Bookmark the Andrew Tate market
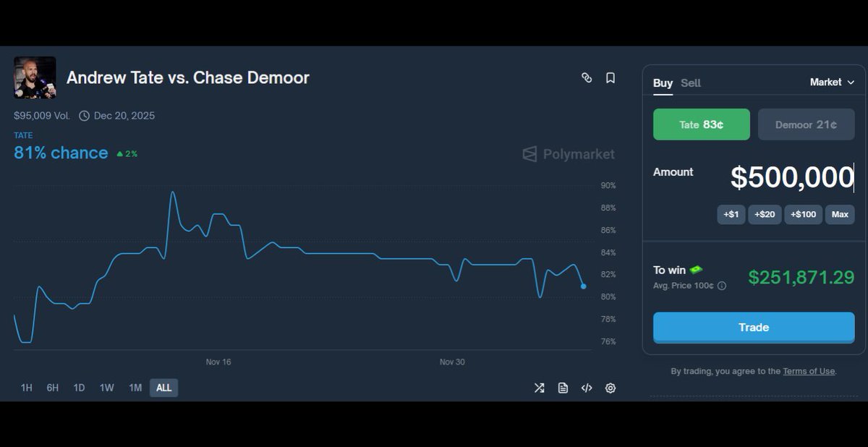This screenshot has height=447, width=868. [x=610, y=78]
